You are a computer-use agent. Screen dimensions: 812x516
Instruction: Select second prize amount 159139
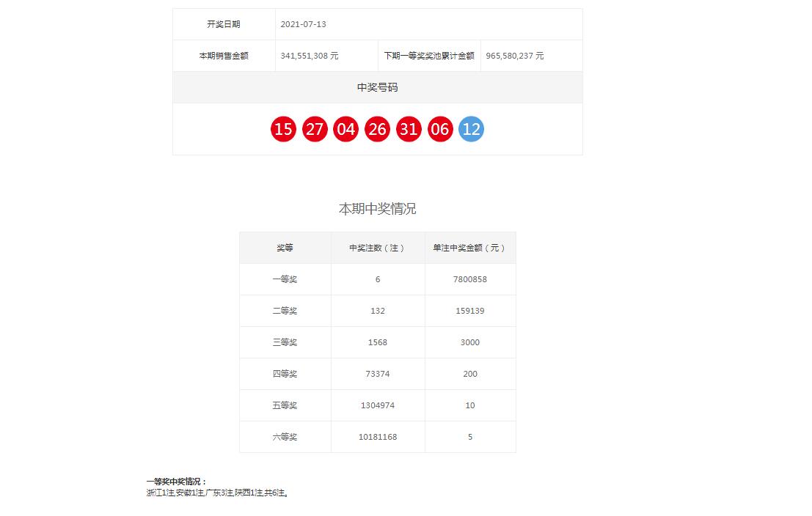click(x=470, y=311)
